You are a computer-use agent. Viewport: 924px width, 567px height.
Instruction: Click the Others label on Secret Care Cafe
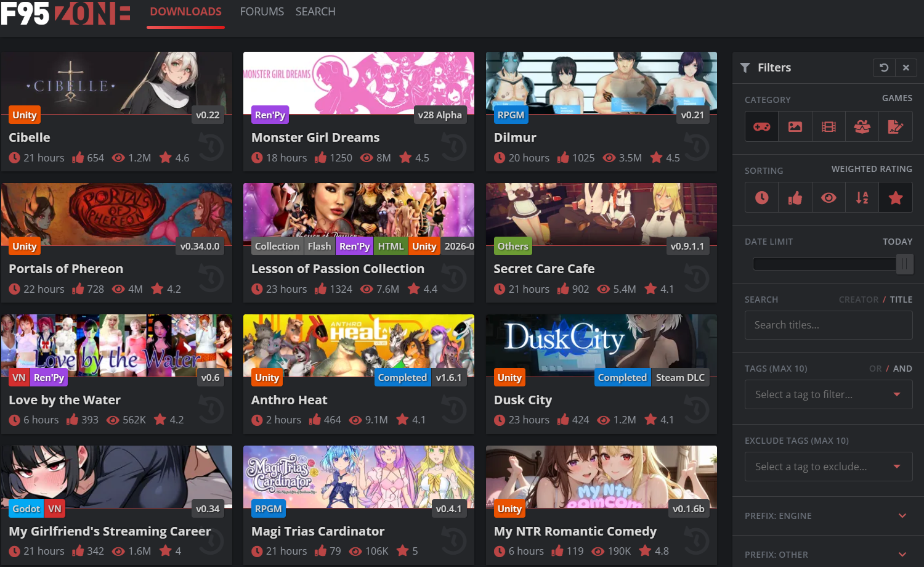point(513,247)
